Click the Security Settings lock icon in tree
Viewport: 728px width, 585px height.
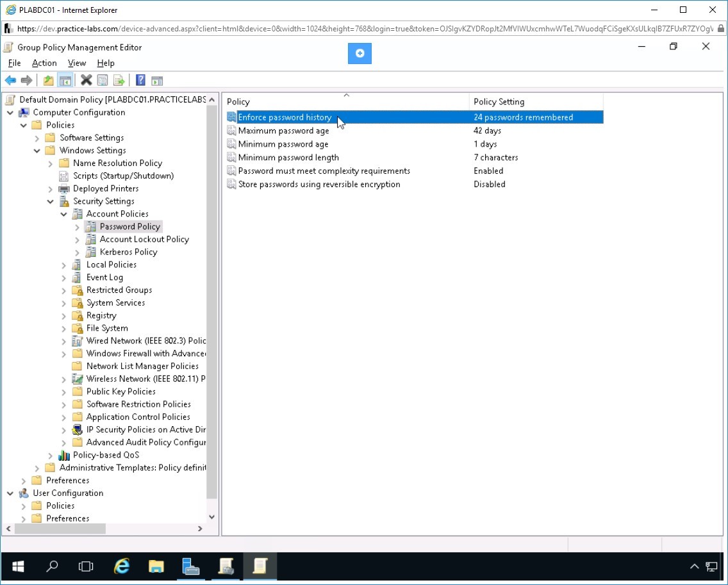pos(64,201)
